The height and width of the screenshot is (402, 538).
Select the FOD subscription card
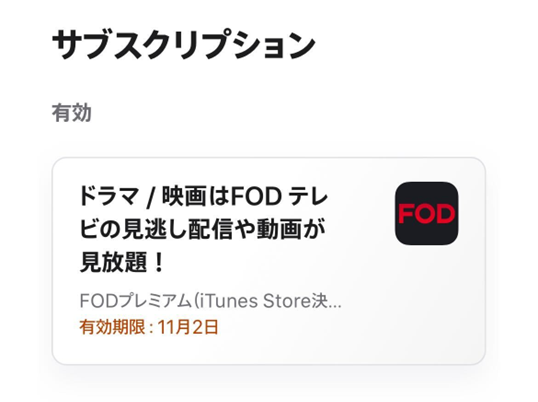[269, 261]
